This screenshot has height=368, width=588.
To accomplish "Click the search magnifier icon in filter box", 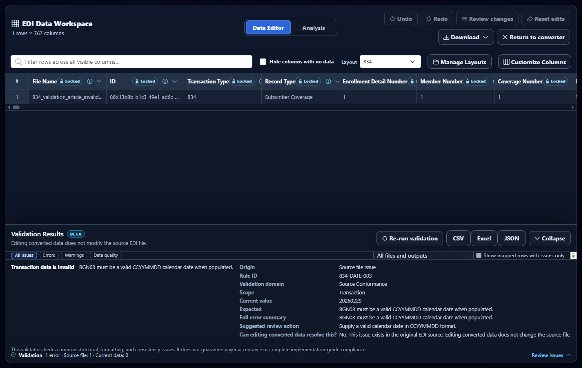I will tap(18, 62).
